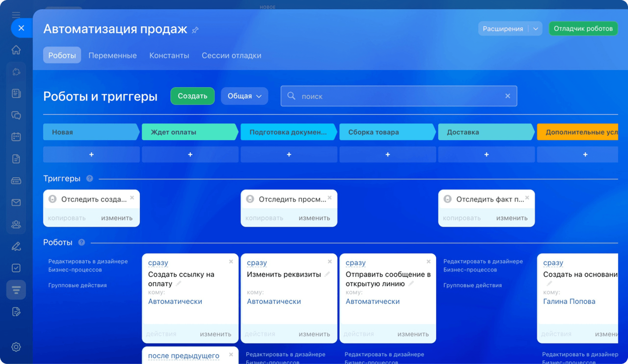Click the green Создать button
Screen dimensions: 628x364
(x=192, y=96)
